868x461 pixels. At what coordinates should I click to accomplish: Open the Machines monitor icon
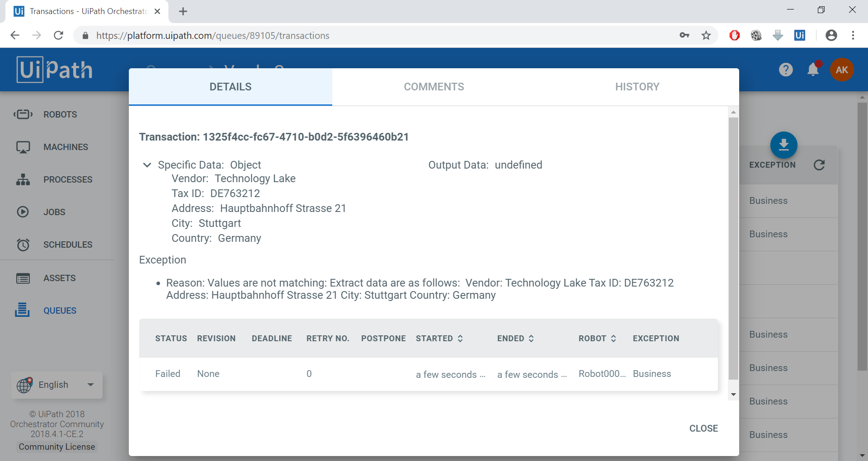point(23,147)
